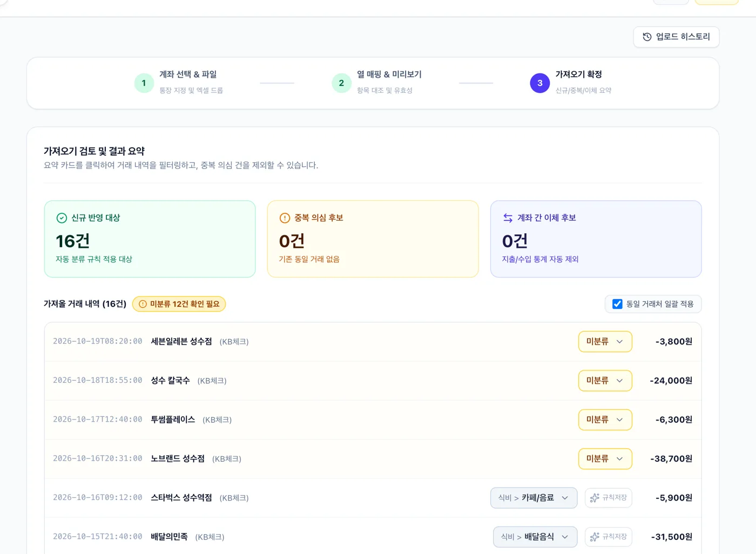Click the sparkle icon in 배달의민족 규칙저장
756x554 pixels.
595,537
